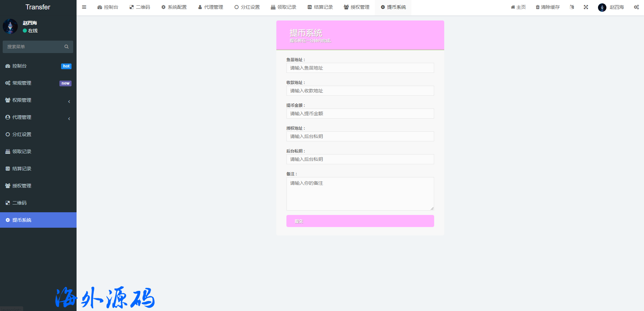
Task: Open 领取记录 in the left sidebar
Action: [21, 151]
